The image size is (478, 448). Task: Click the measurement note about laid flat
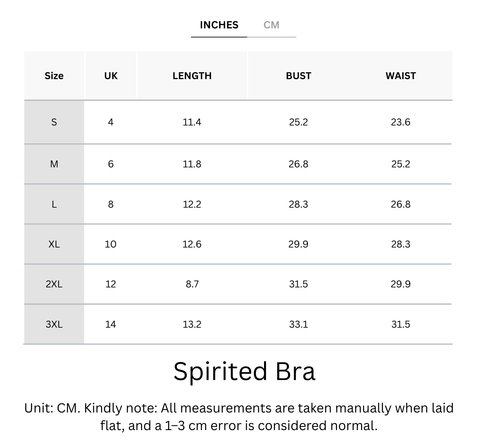tap(239, 417)
